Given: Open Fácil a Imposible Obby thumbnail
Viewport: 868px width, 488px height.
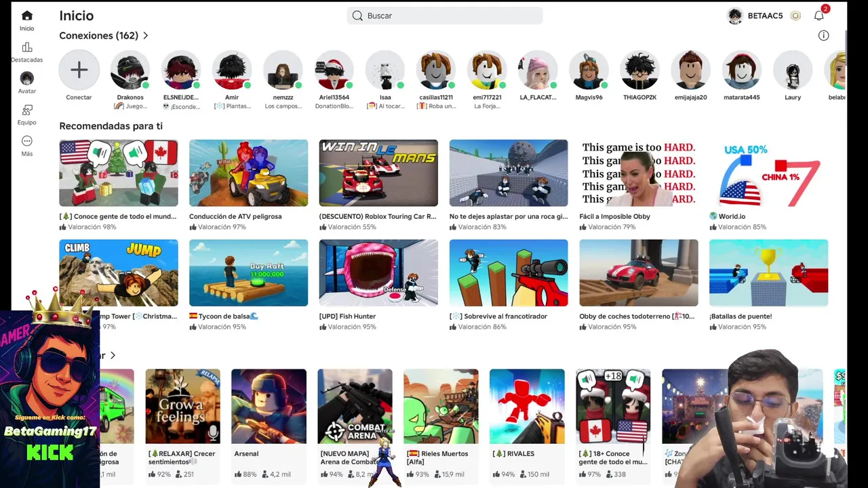Looking at the screenshot, I should pyautogui.click(x=639, y=173).
